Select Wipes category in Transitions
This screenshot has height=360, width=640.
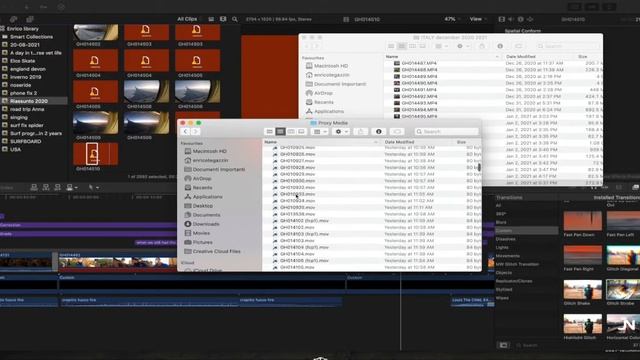coord(502,298)
